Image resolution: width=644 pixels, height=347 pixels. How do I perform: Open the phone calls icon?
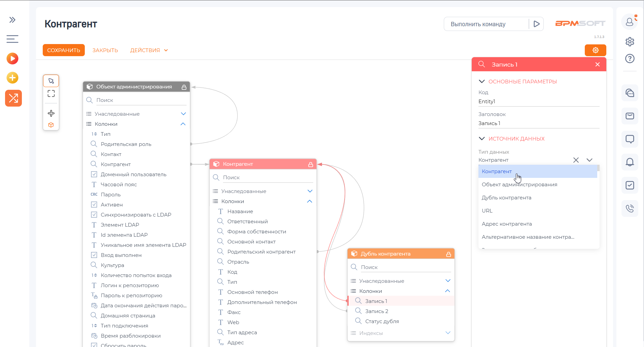630,208
